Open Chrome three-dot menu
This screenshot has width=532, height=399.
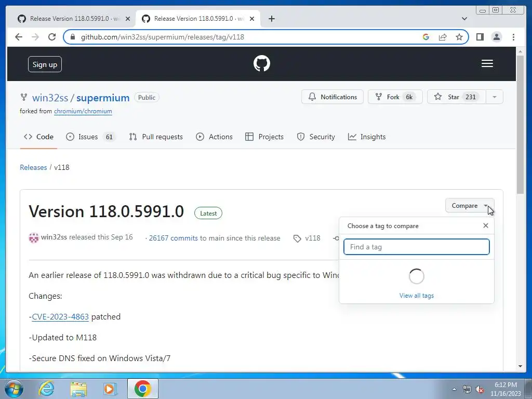[x=513, y=37]
